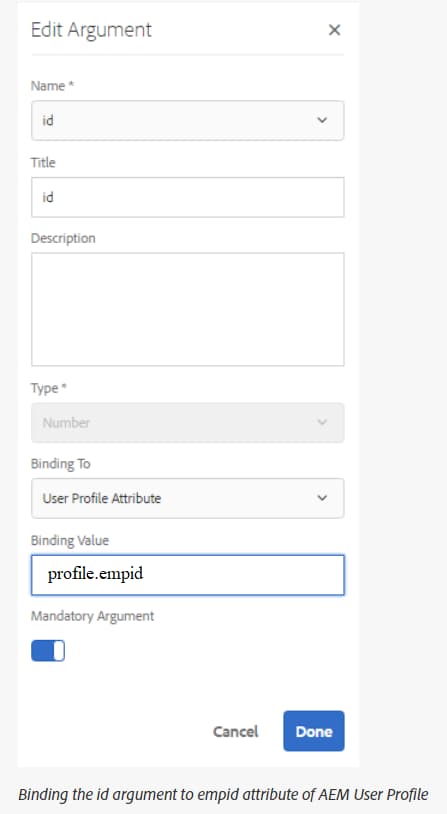Open the Name dropdown showing id

187,120
